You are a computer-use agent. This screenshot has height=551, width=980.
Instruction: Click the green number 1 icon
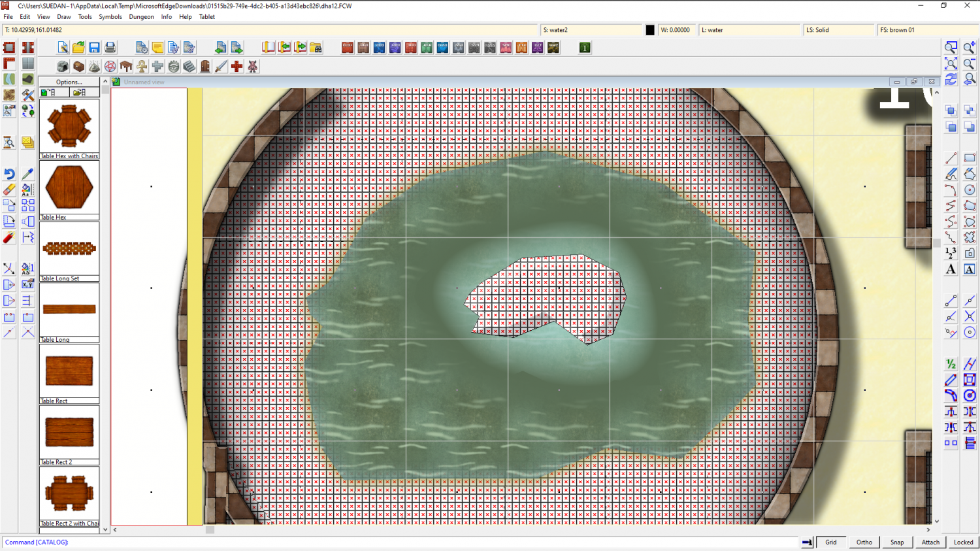[585, 47]
